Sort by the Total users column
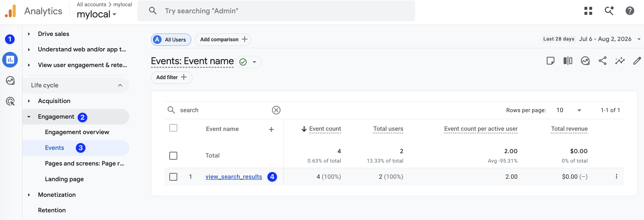 pos(388,129)
